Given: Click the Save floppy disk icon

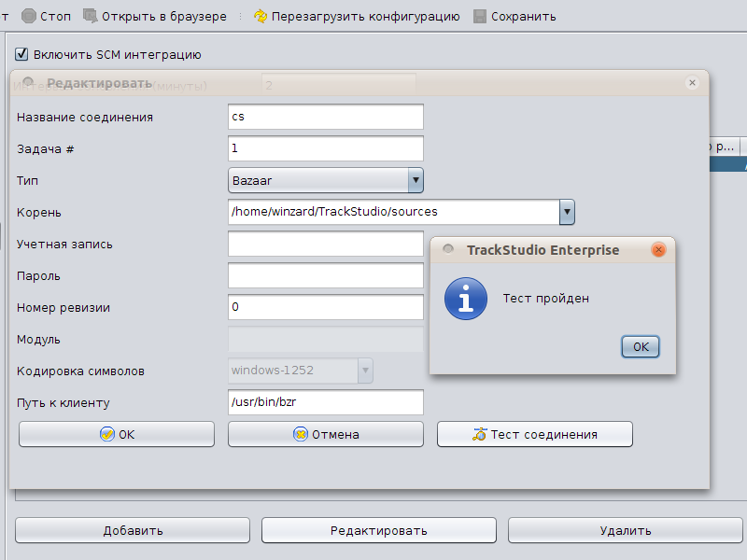Looking at the screenshot, I should [480, 16].
